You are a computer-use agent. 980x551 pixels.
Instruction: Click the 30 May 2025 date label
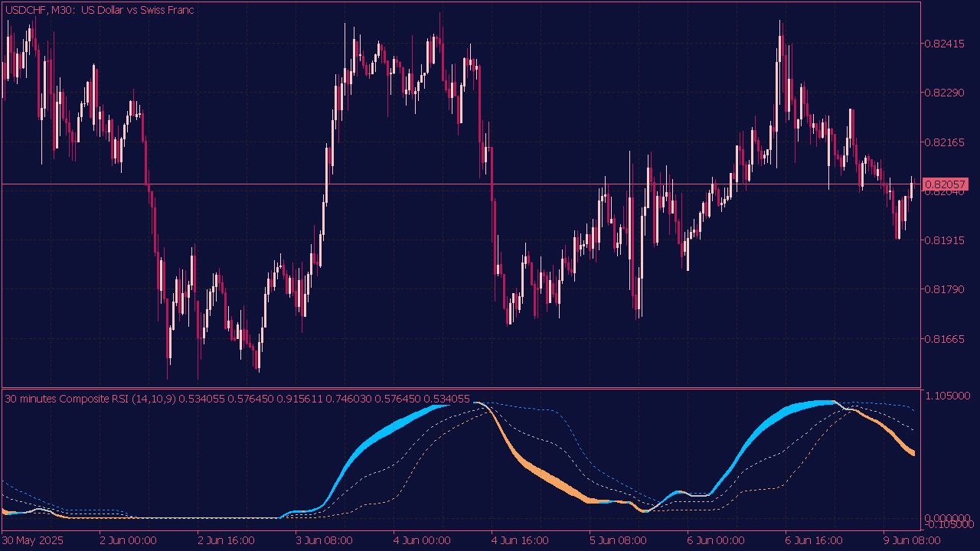click(x=33, y=540)
